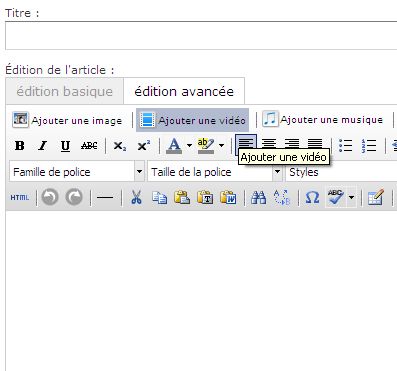Insert special character Omega symbol
Viewport: 397px width, 371px height.
312,197
